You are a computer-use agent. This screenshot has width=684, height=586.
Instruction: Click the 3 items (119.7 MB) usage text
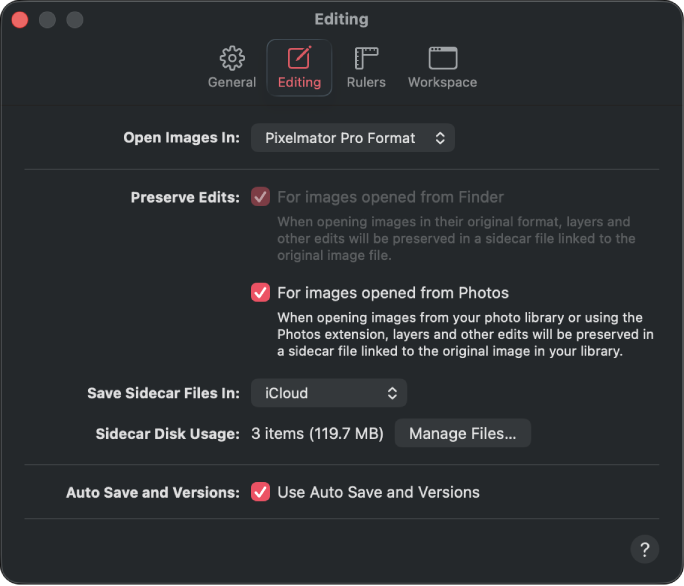click(x=317, y=433)
